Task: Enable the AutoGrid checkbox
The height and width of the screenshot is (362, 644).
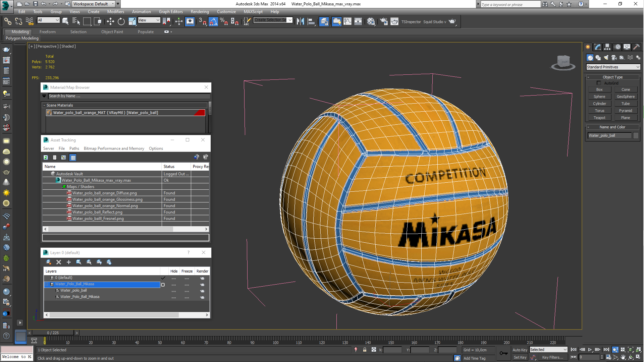Action: [x=599, y=83]
